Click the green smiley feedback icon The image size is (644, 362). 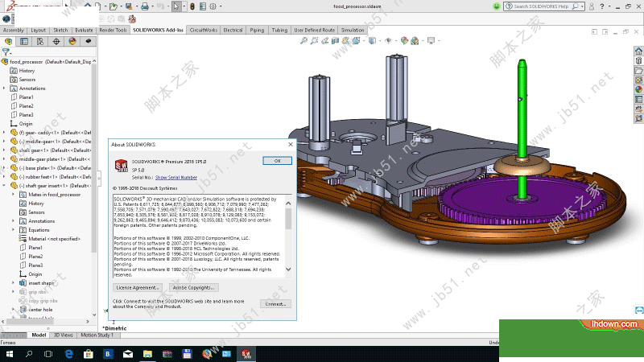pyautogui.click(x=497, y=6)
